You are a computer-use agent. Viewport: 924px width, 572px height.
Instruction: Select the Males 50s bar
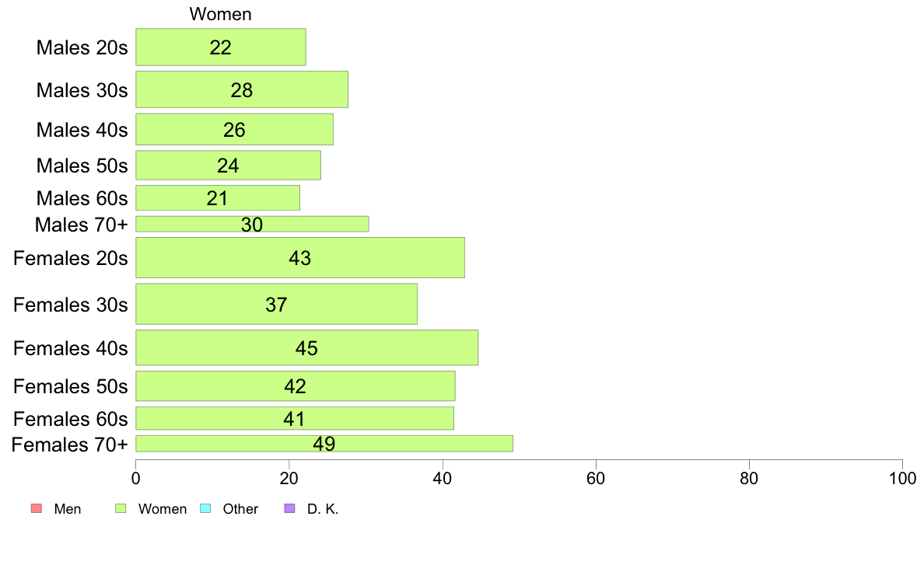click(228, 166)
